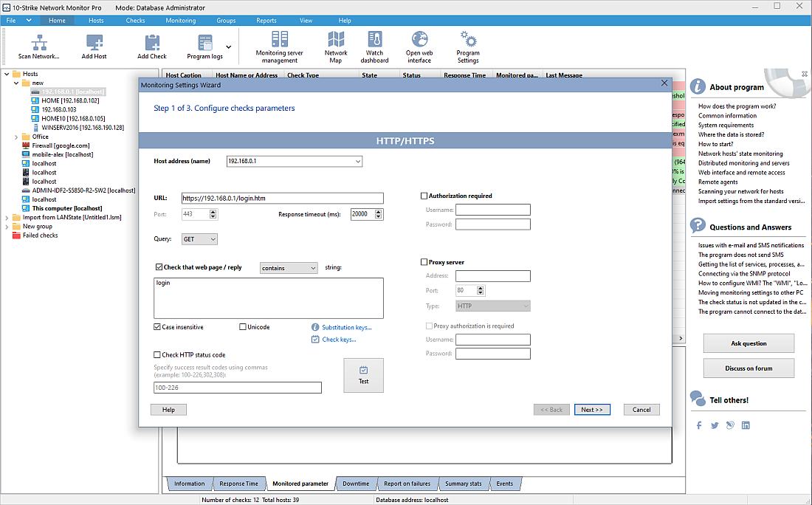Click Next >> in the wizard
This screenshot has height=505, width=812.
[592, 410]
